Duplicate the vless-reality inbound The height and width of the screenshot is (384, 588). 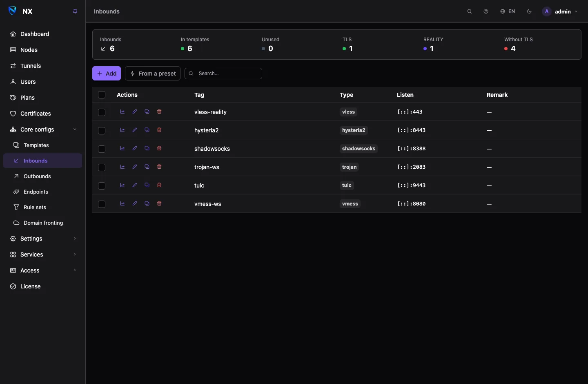pyautogui.click(x=147, y=112)
